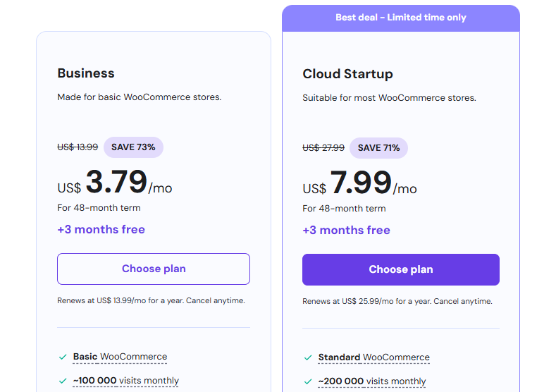Click checkmark beside Basic WooCommerce

(x=63, y=357)
